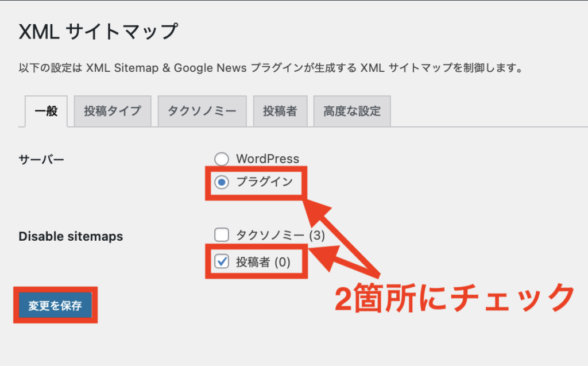588x366 pixels.
Task: Click the plugin description text below heading
Action: click(x=270, y=68)
